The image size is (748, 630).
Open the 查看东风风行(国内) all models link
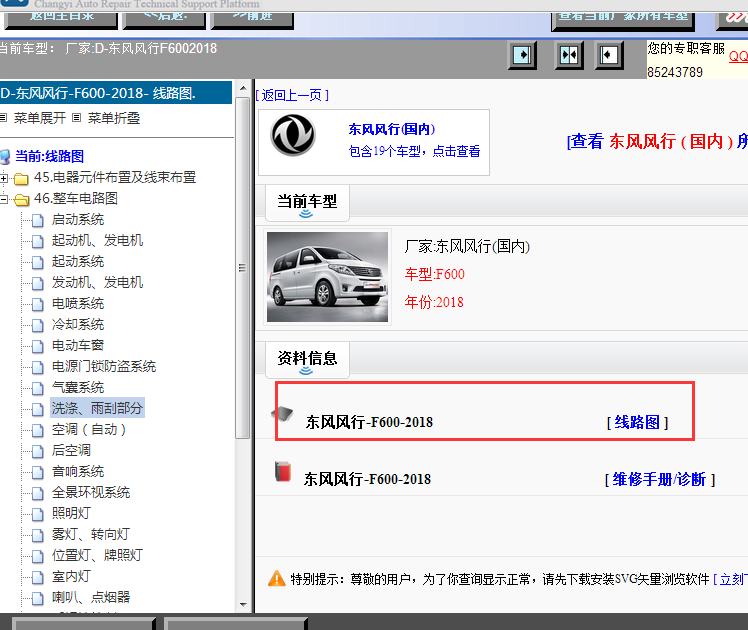pyautogui.click(x=657, y=142)
